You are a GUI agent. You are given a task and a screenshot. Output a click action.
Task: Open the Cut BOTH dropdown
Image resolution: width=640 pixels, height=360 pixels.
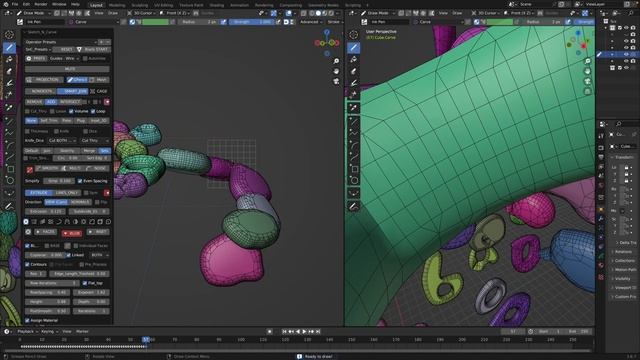pyautogui.click(x=62, y=140)
